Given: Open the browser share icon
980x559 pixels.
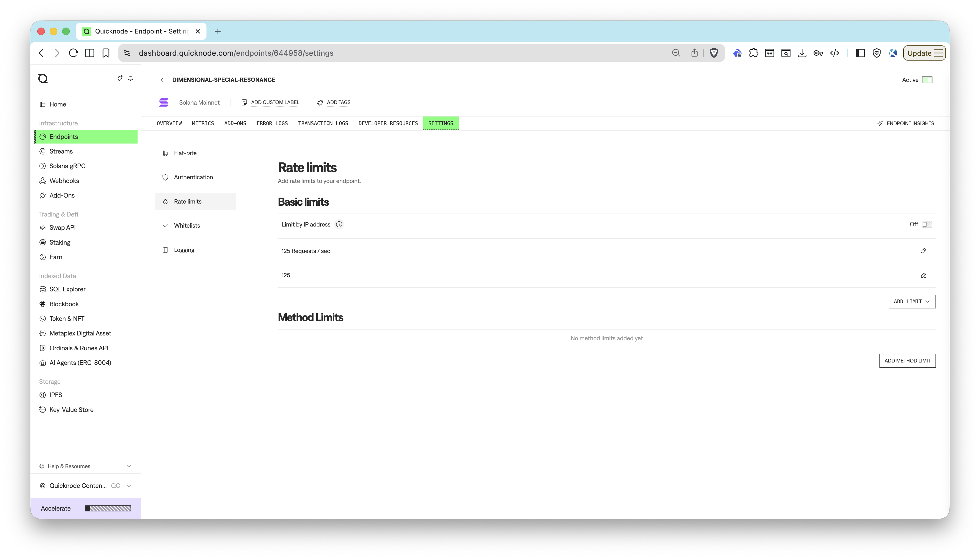Looking at the screenshot, I should pos(694,53).
